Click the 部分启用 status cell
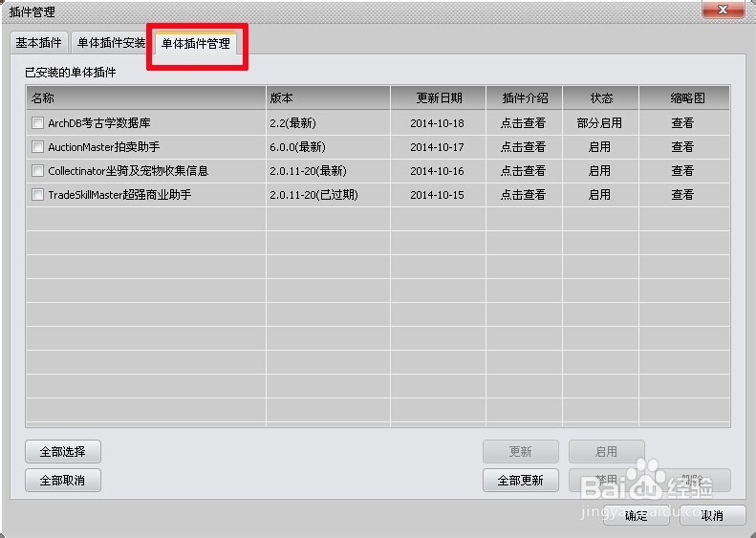756x538 pixels. 599,123
